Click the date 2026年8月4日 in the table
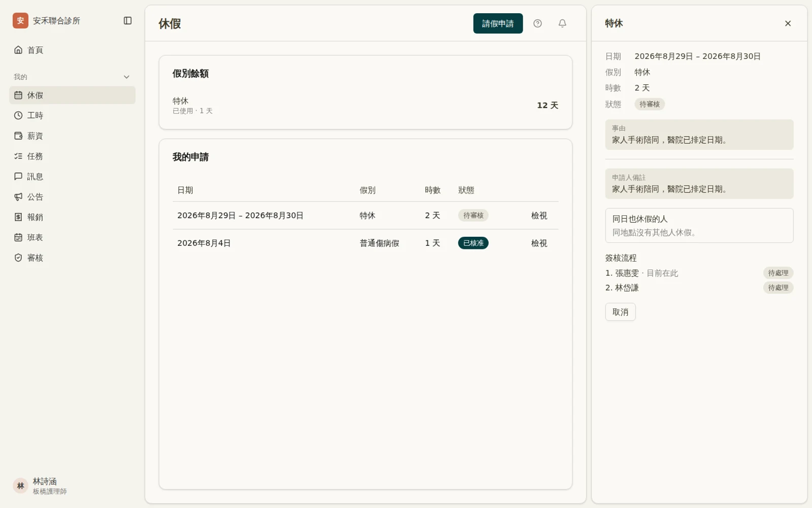 click(x=204, y=243)
